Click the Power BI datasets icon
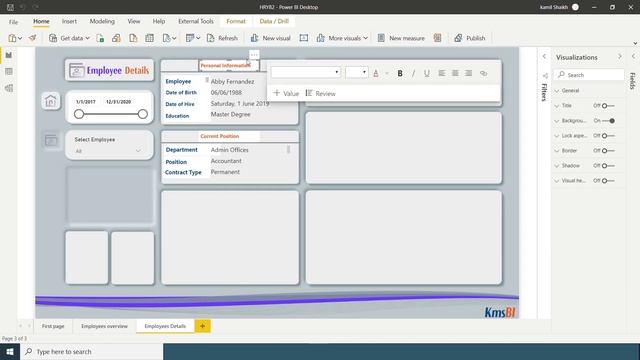 116,38
